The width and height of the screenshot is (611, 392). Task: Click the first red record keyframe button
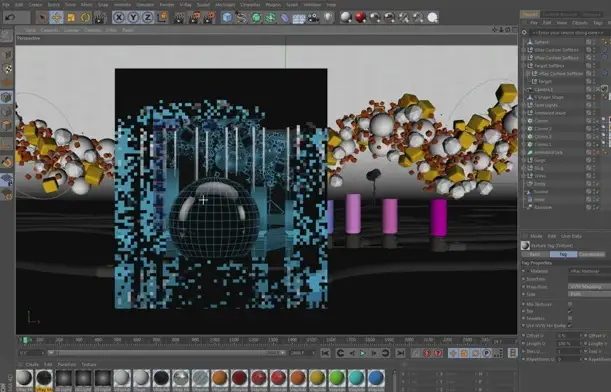[x=427, y=353]
